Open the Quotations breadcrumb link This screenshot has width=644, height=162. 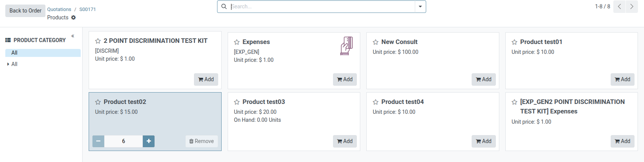click(x=59, y=9)
